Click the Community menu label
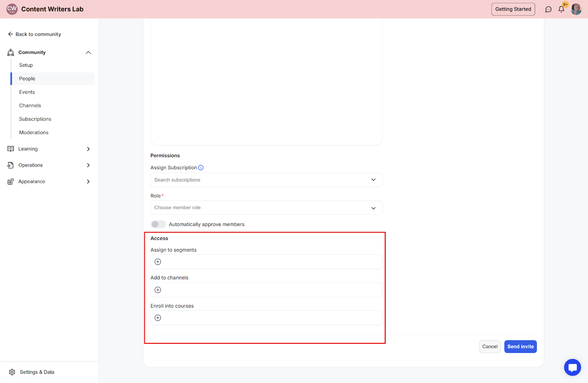This screenshot has width=588, height=383. (x=32, y=53)
